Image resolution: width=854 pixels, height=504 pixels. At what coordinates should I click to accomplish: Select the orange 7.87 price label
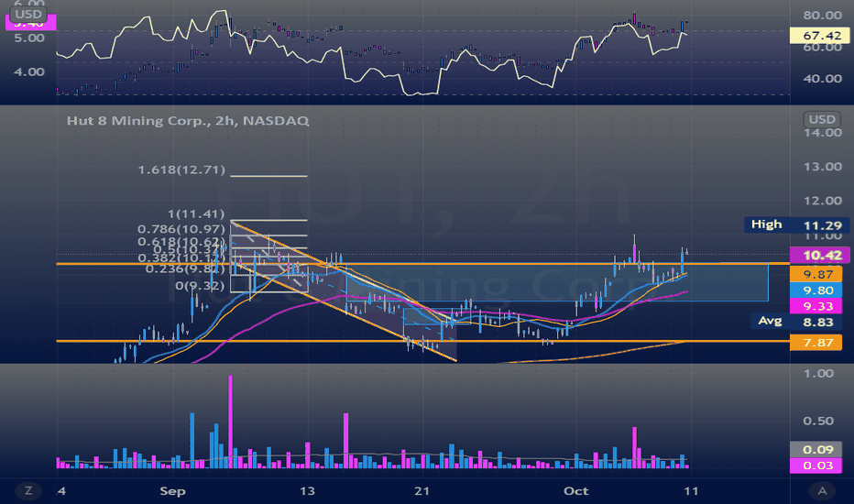pos(816,342)
